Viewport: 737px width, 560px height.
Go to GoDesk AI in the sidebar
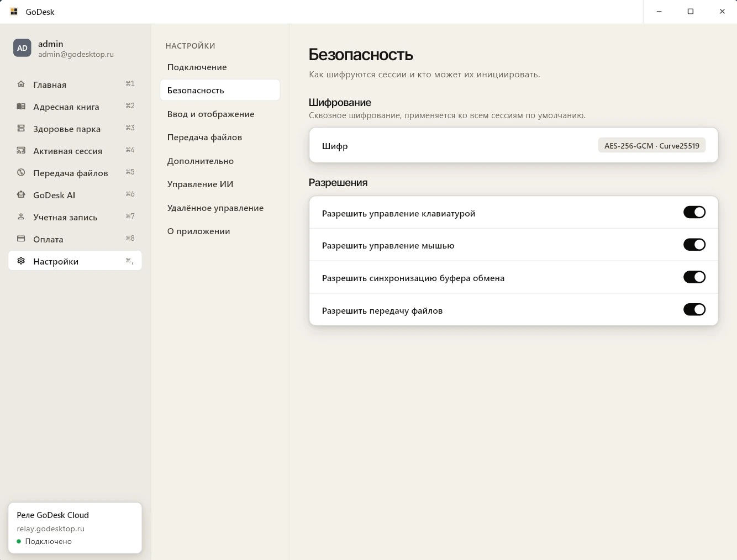(75, 194)
